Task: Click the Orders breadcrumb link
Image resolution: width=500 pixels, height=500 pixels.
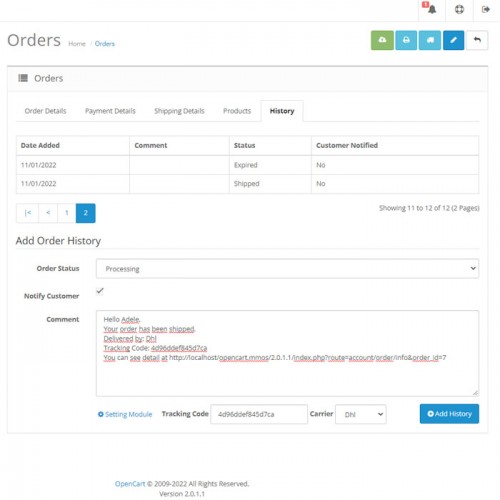Action: click(x=105, y=44)
